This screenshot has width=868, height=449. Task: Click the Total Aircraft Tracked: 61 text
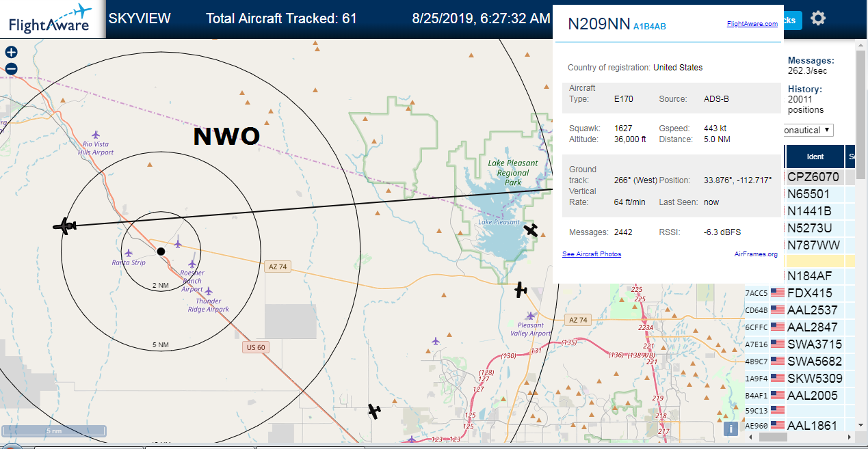[x=282, y=18]
